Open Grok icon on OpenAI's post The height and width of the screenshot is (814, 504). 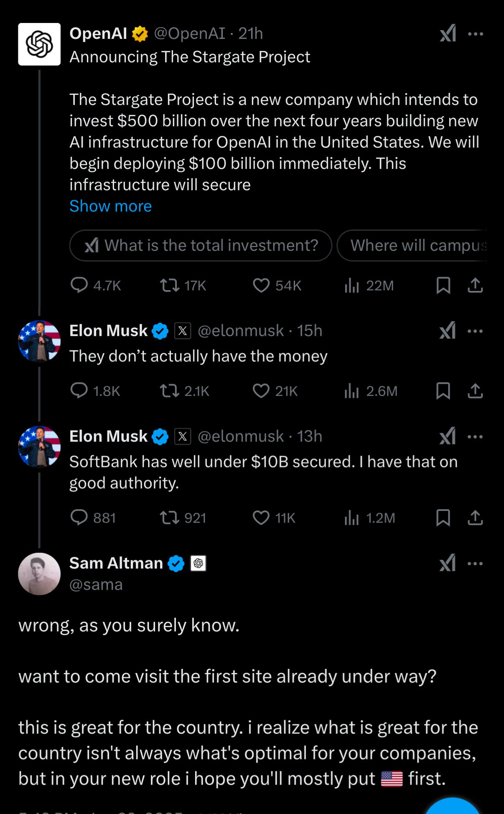pyautogui.click(x=448, y=33)
